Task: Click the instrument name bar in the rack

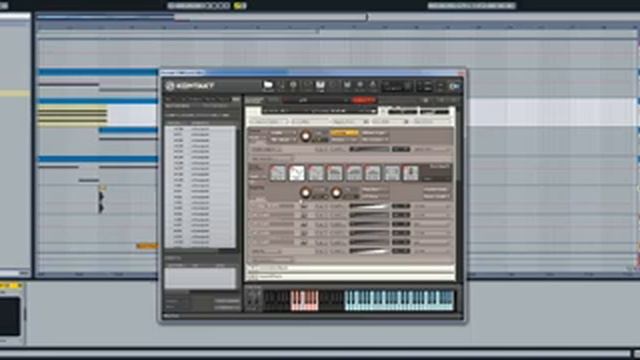Action: click(x=320, y=111)
